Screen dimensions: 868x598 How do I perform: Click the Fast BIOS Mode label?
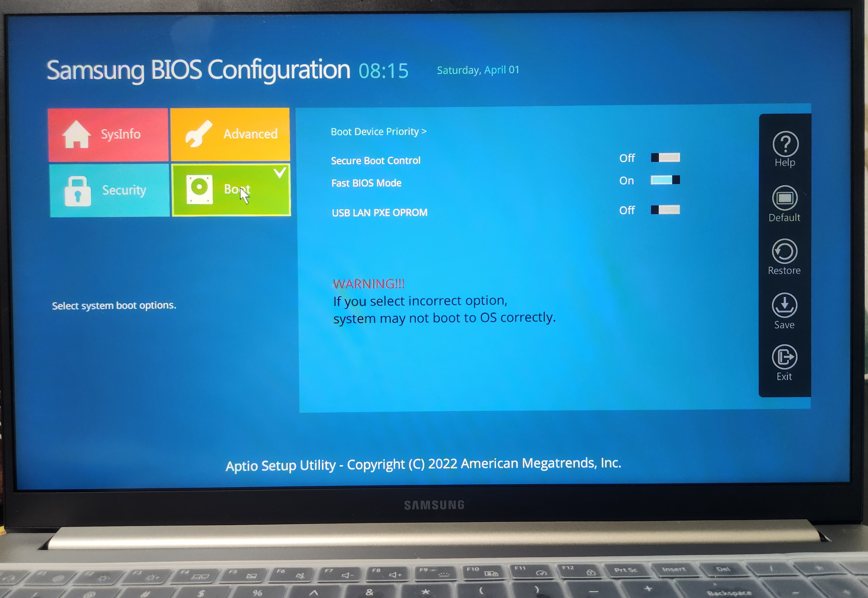[x=366, y=183]
